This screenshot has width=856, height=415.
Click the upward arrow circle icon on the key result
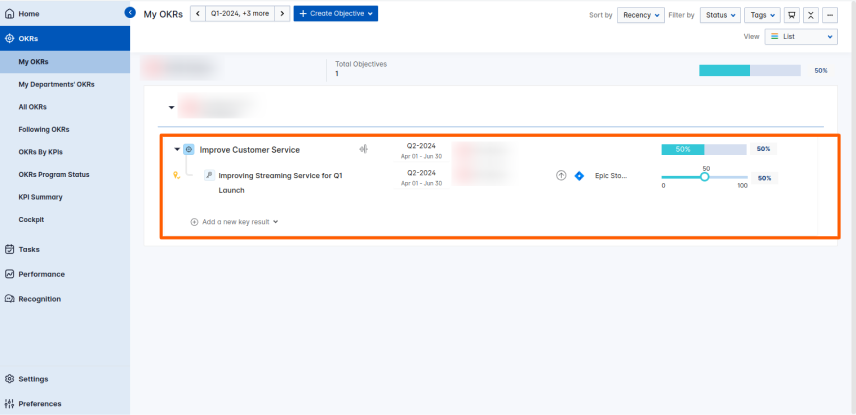[561, 176]
